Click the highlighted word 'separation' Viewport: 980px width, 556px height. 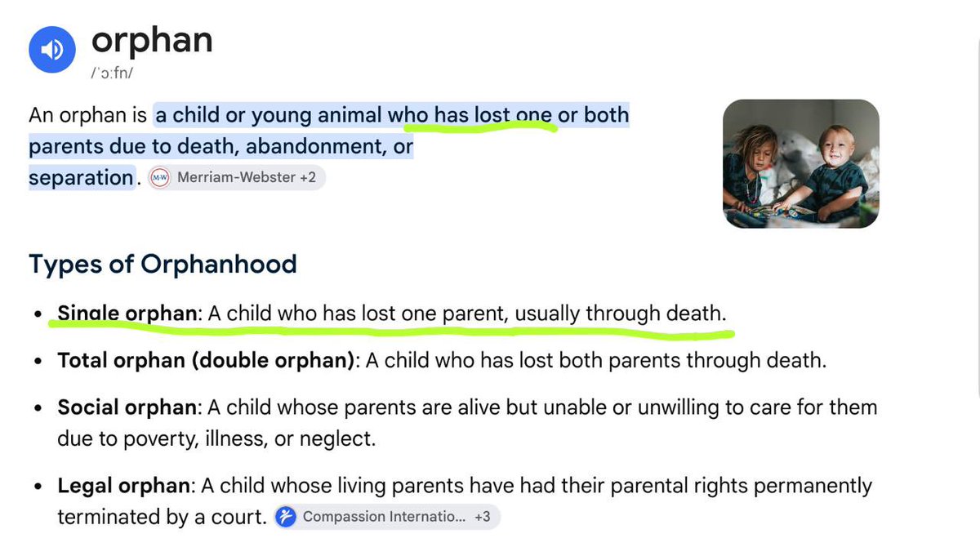point(81,177)
